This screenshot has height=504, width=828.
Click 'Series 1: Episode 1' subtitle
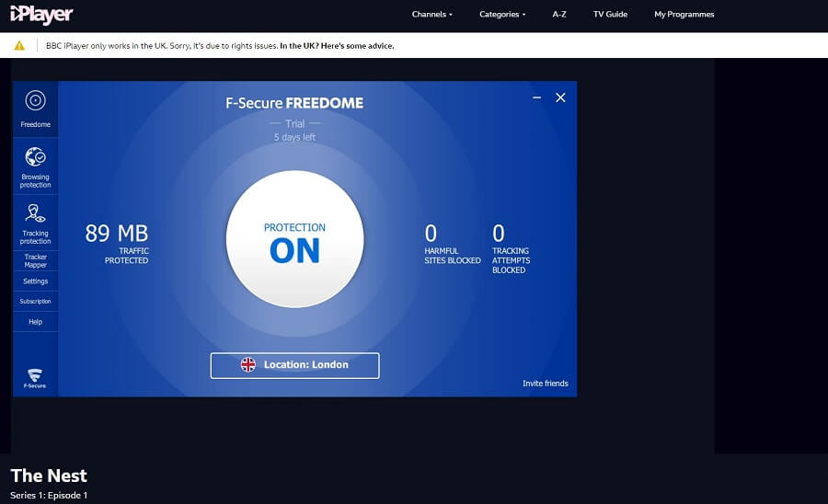(x=49, y=495)
